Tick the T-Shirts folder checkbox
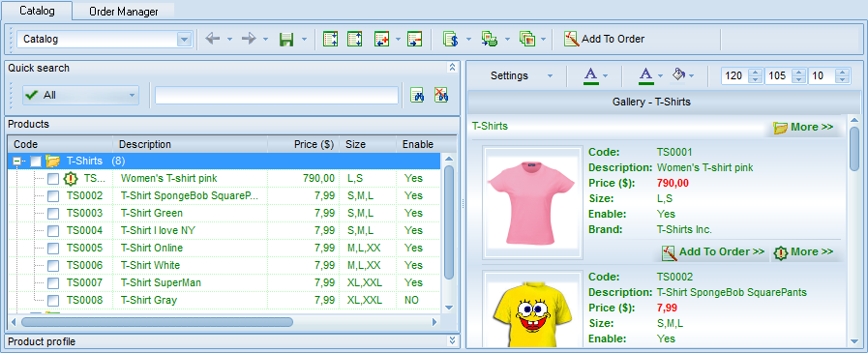 coord(36,161)
